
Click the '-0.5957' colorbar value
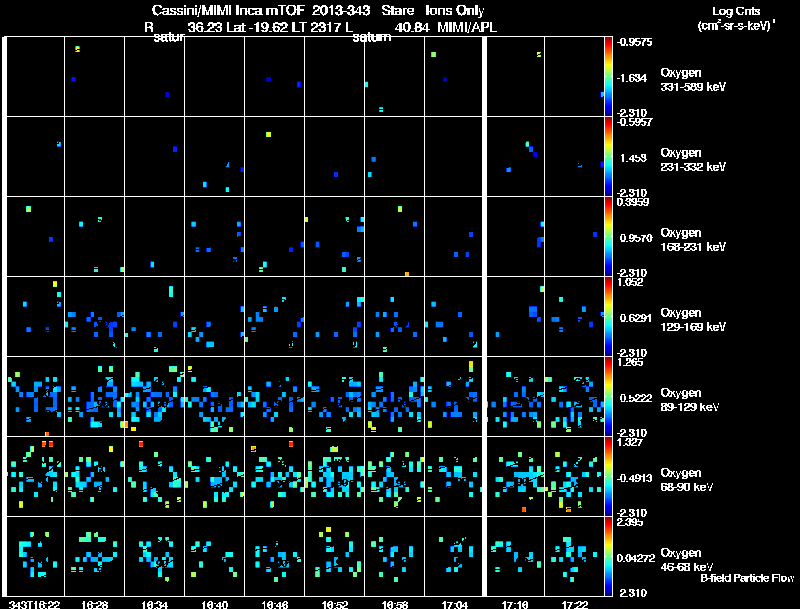coord(634,122)
